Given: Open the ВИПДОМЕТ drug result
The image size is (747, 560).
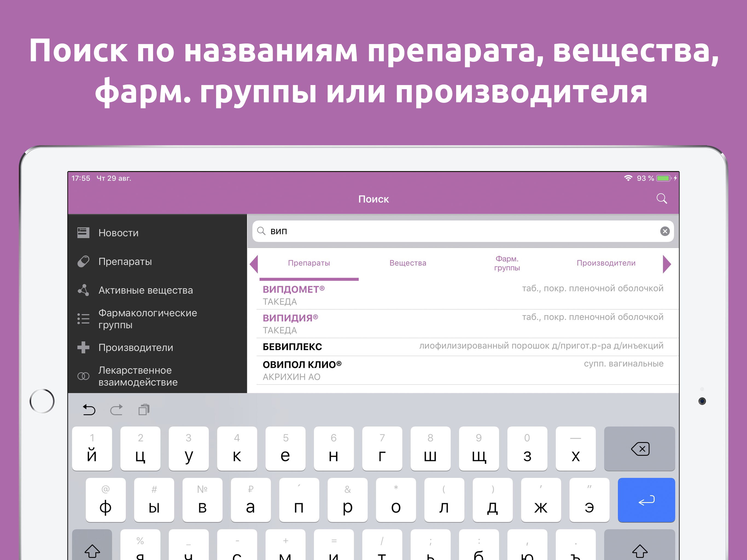Looking at the screenshot, I should coord(467,295).
